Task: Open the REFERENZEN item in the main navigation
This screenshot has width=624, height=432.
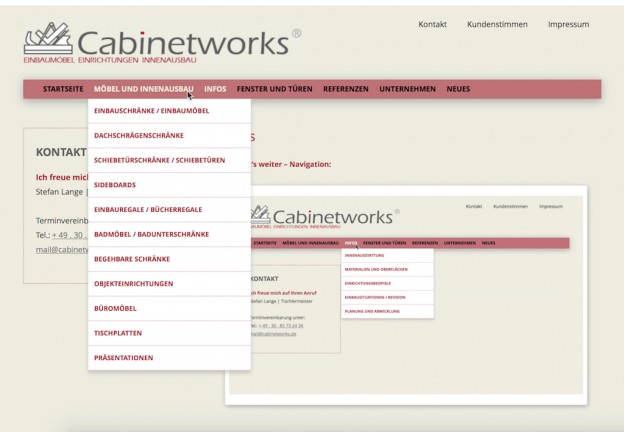Action: [346, 89]
